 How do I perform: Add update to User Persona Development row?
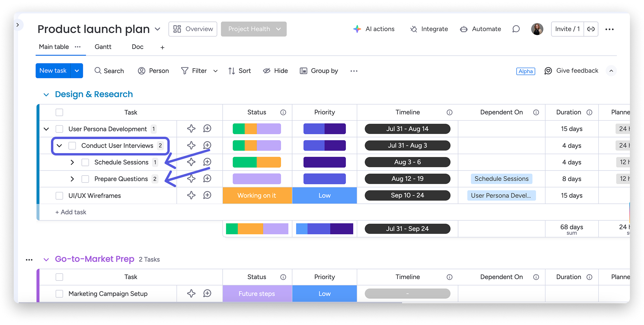207,129
